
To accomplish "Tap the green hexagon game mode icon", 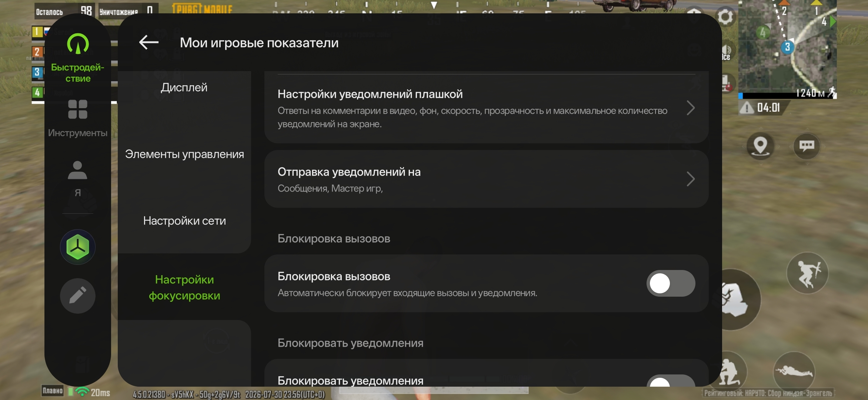I will (78, 247).
